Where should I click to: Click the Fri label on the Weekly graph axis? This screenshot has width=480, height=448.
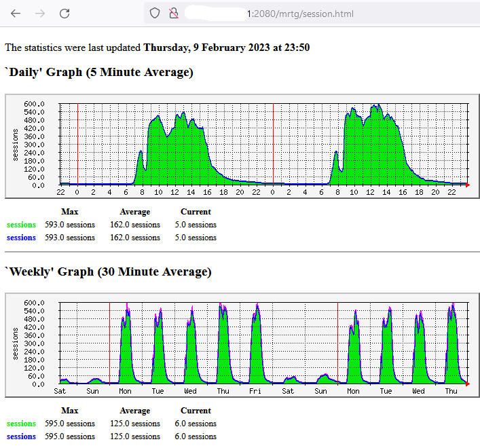click(x=255, y=391)
